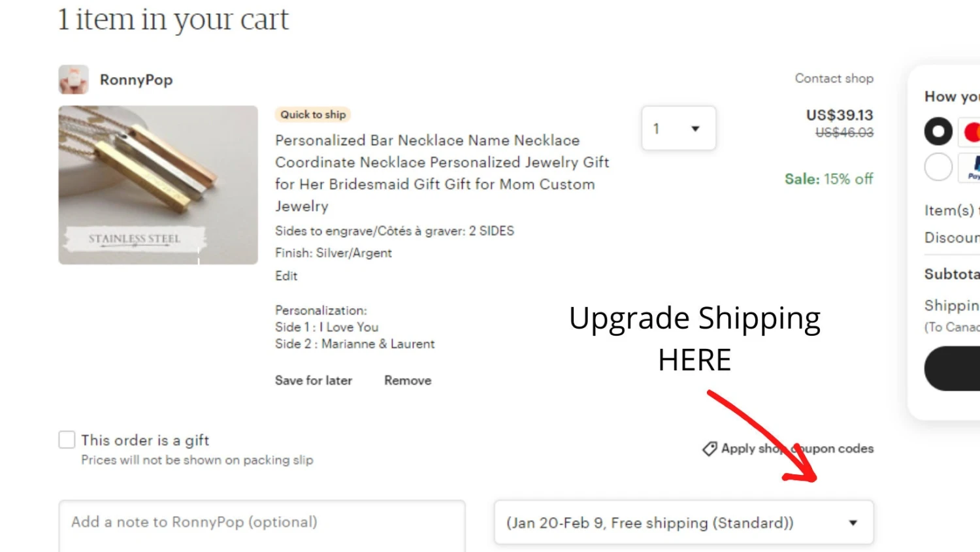The height and width of the screenshot is (552, 980).
Task: Click the coupon tag icon
Action: (x=710, y=449)
